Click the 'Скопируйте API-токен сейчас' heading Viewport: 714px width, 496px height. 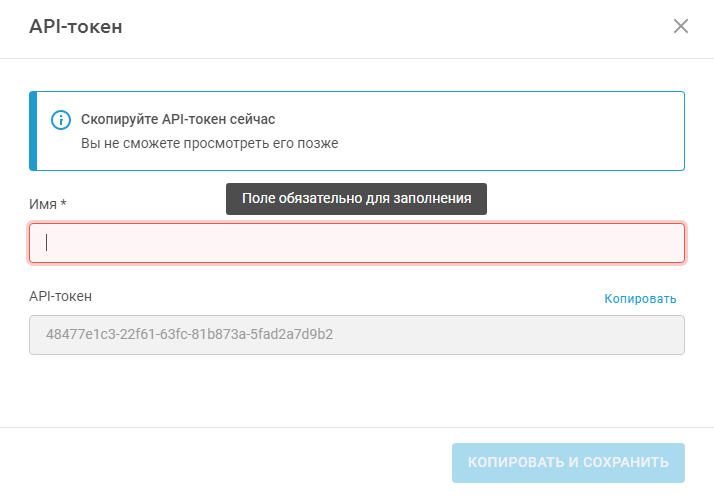click(178, 119)
